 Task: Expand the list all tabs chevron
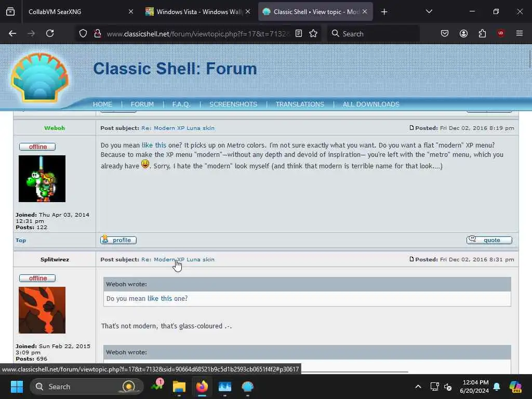[429, 11]
